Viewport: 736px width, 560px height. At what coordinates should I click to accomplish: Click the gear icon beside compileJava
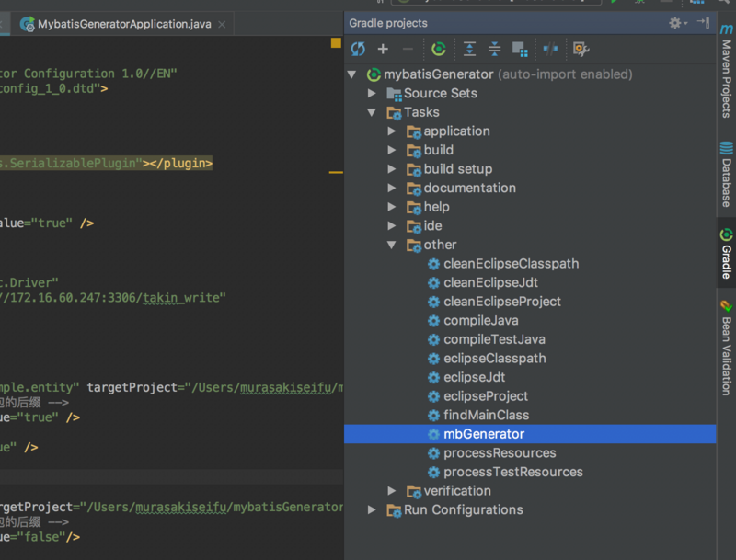pyautogui.click(x=433, y=321)
